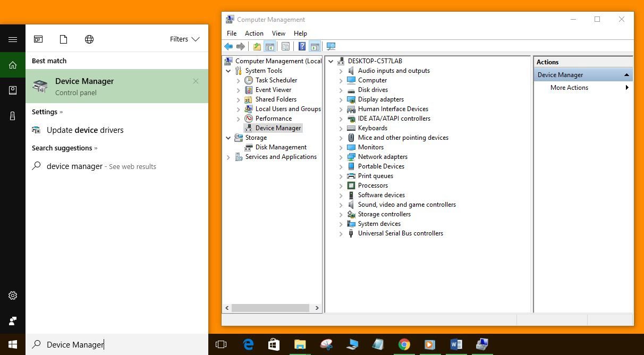Image resolution: width=644 pixels, height=355 pixels.
Task: Click Scan for hardware changes icon
Action: pos(331,47)
